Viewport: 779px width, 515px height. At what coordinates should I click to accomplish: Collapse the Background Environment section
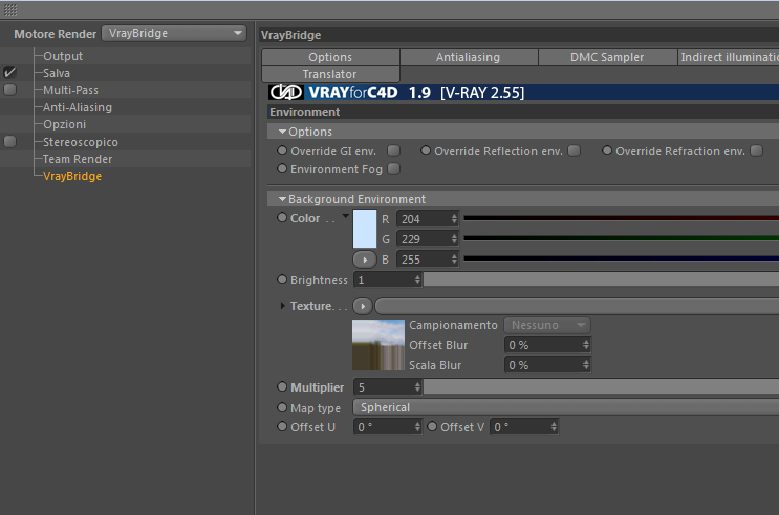click(x=282, y=199)
